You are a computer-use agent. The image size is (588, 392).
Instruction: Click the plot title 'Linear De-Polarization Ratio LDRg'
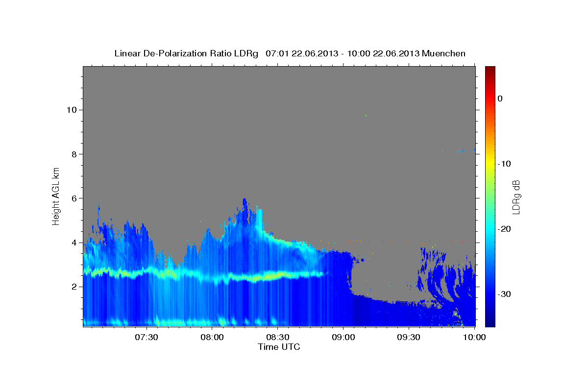tap(186, 53)
